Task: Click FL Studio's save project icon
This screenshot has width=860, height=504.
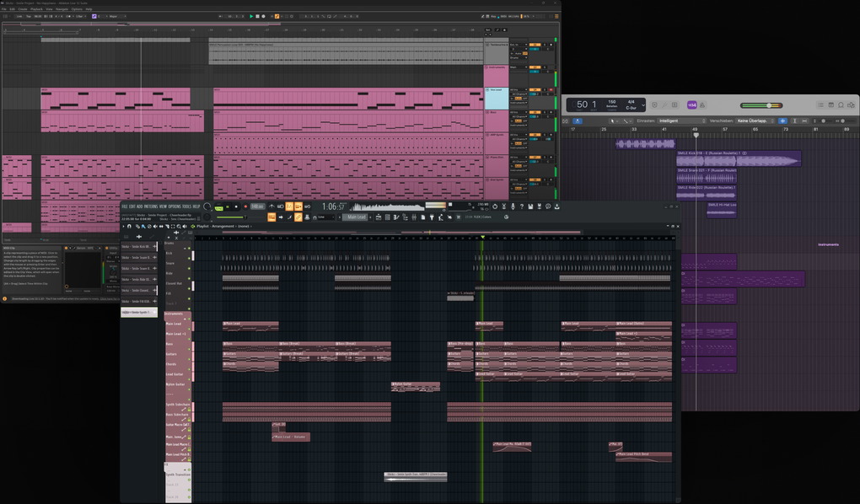Action: (x=530, y=206)
